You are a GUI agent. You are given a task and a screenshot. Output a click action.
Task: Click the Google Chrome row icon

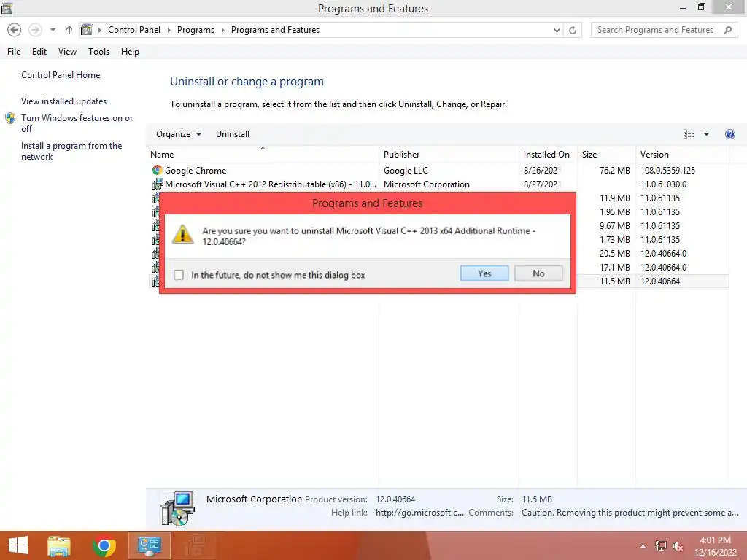(x=158, y=170)
